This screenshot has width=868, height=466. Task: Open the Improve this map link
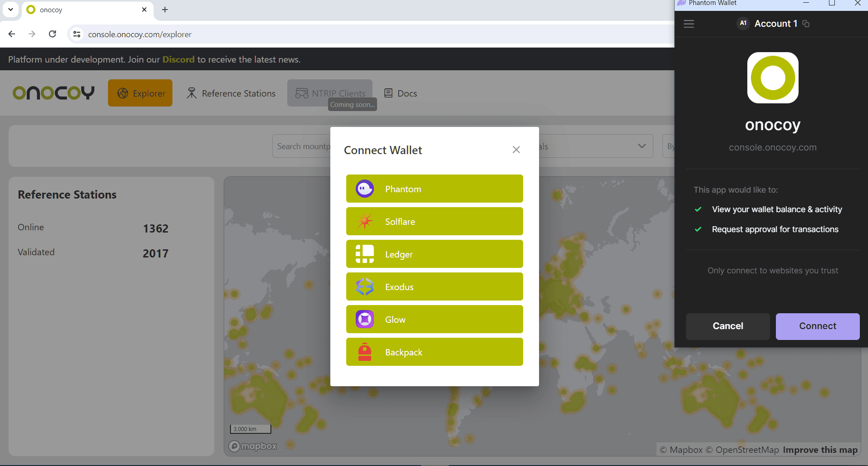820,450
